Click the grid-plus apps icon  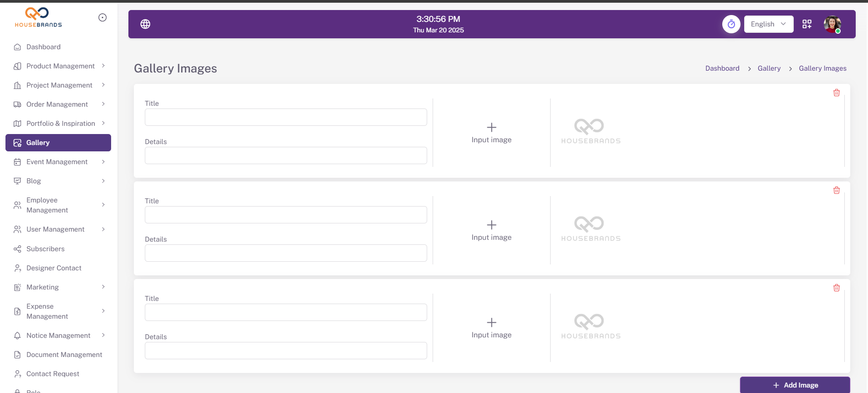pyautogui.click(x=807, y=24)
